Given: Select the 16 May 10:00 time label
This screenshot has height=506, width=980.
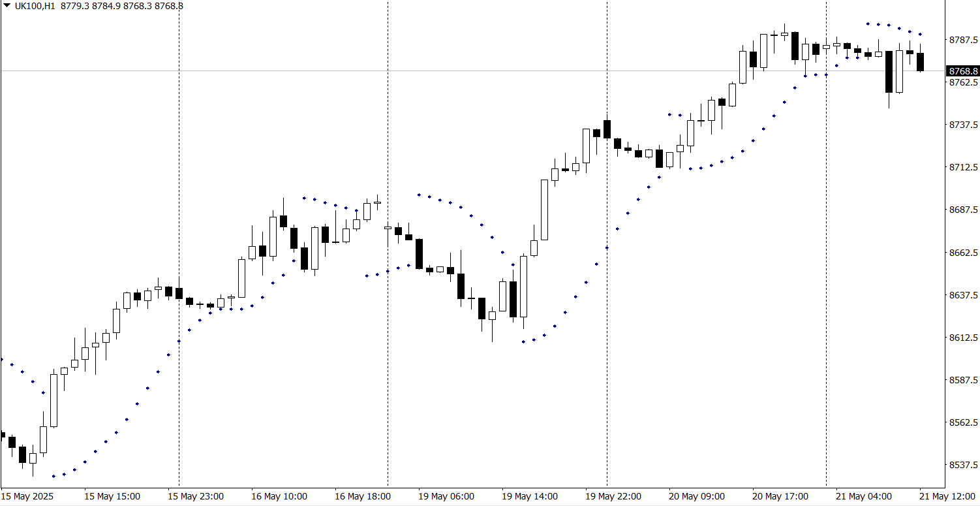Looking at the screenshot, I should (279, 496).
